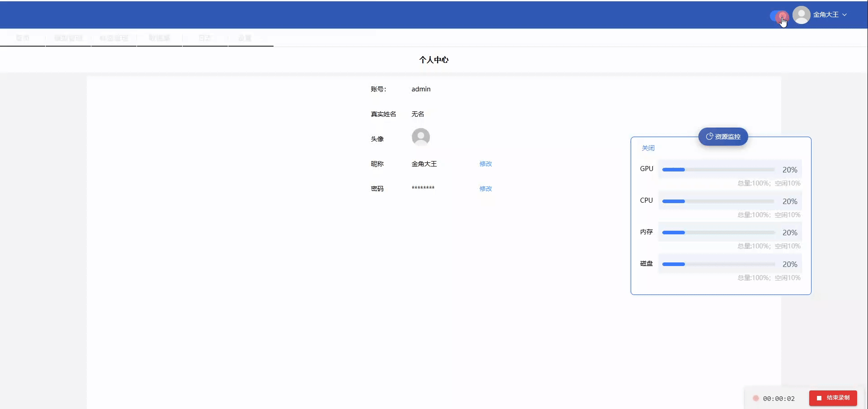
Task: Click the clock icon inside 资源监控 pill
Action: (x=709, y=136)
